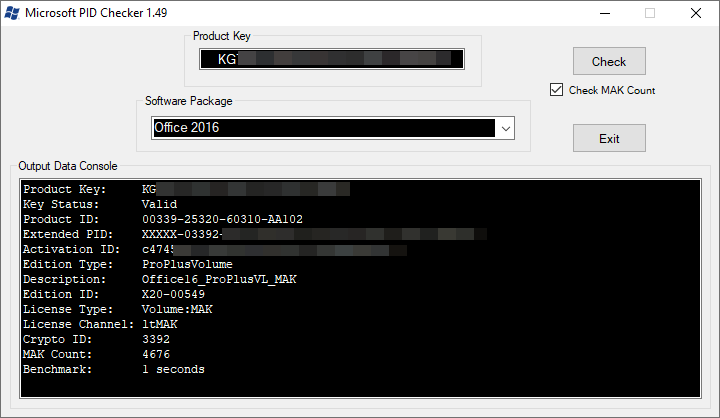Click the disabled maximize window button

coord(650,14)
